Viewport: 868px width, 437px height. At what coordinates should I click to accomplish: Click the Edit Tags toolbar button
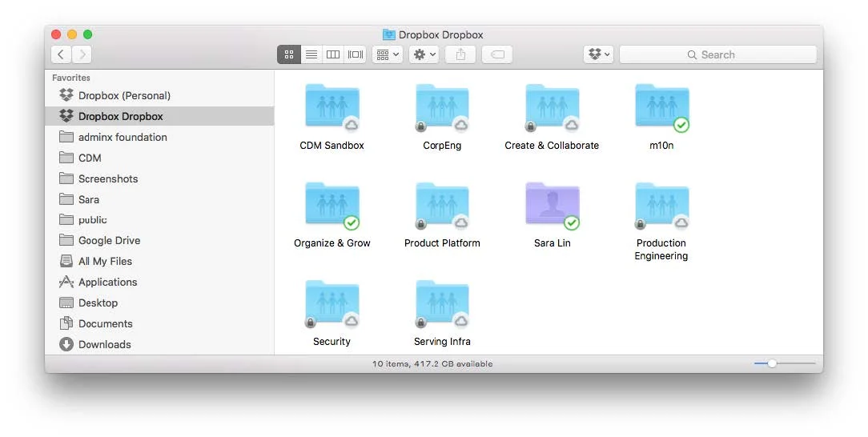[497, 54]
